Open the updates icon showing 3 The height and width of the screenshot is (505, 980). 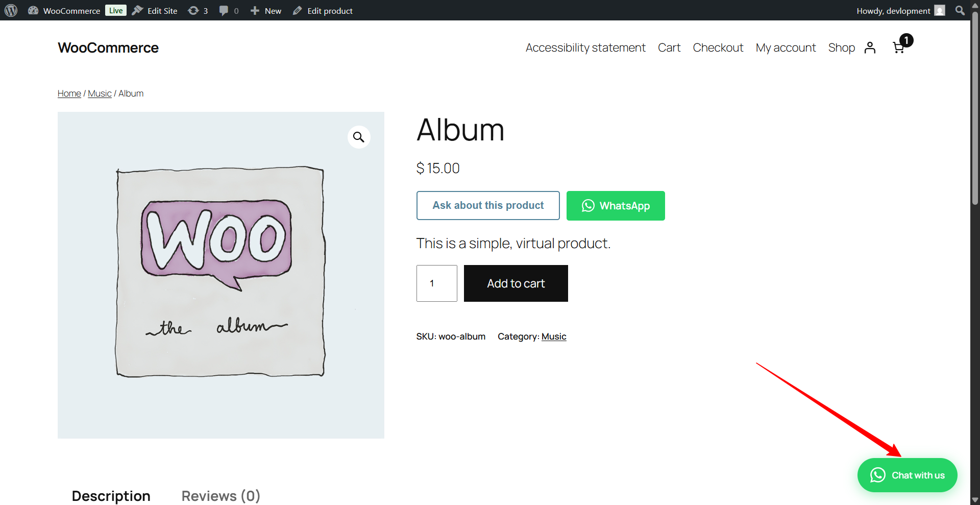(x=198, y=11)
